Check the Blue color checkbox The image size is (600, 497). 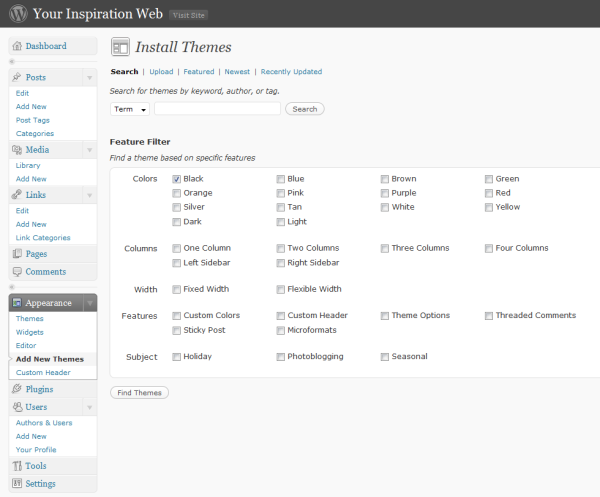(x=280, y=179)
